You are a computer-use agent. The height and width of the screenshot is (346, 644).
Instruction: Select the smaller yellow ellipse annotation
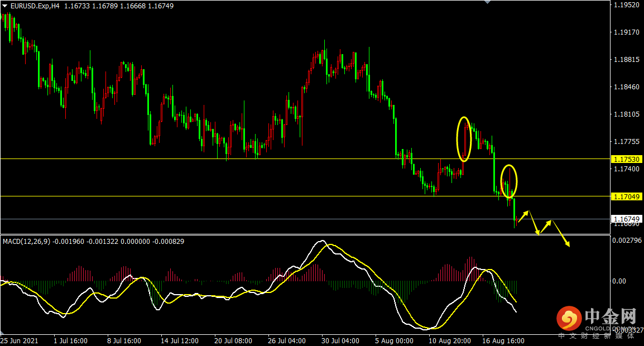click(508, 181)
